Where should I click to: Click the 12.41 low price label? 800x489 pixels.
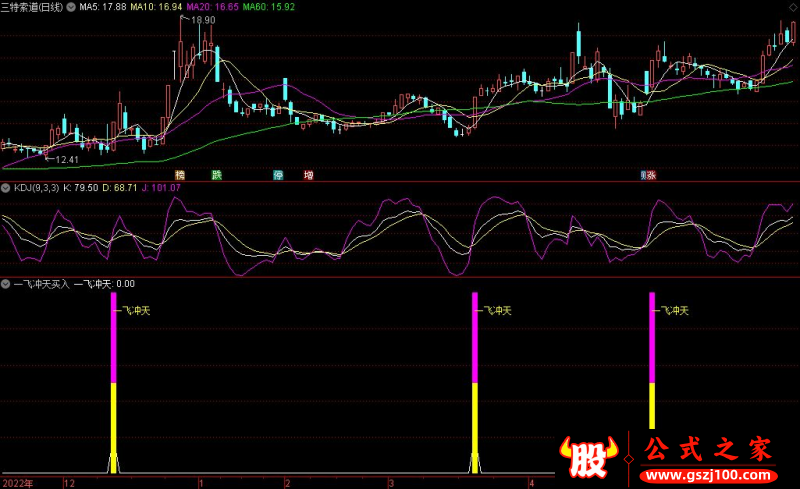tap(66, 159)
